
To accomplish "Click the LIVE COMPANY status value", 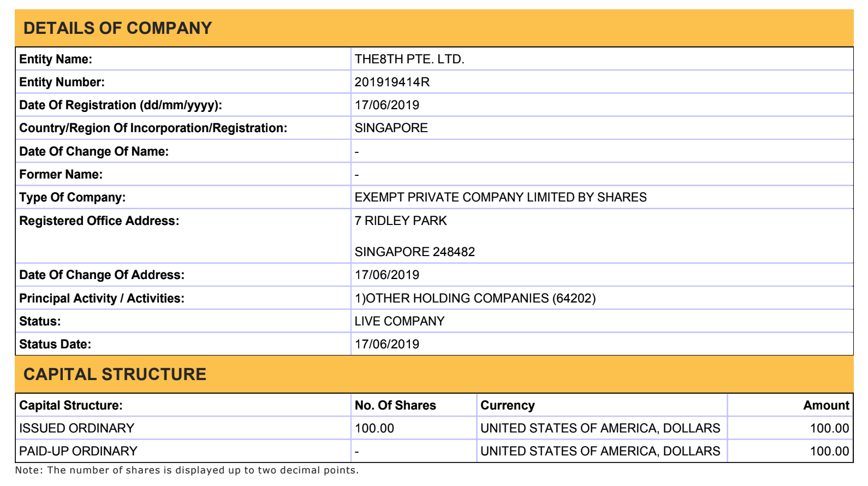I will click(400, 321).
